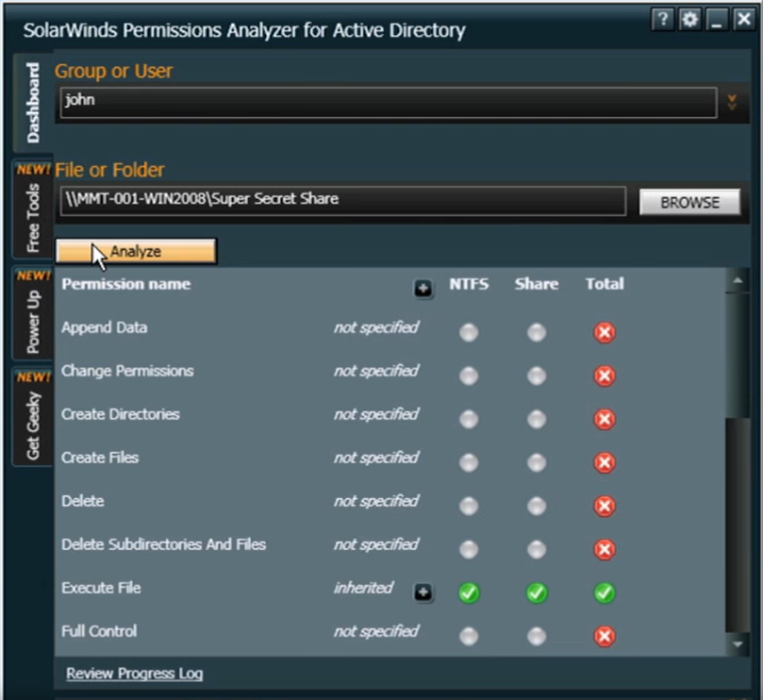763x700 pixels.
Task: Click the permissions list scrollbar thumb
Action: pos(738,355)
